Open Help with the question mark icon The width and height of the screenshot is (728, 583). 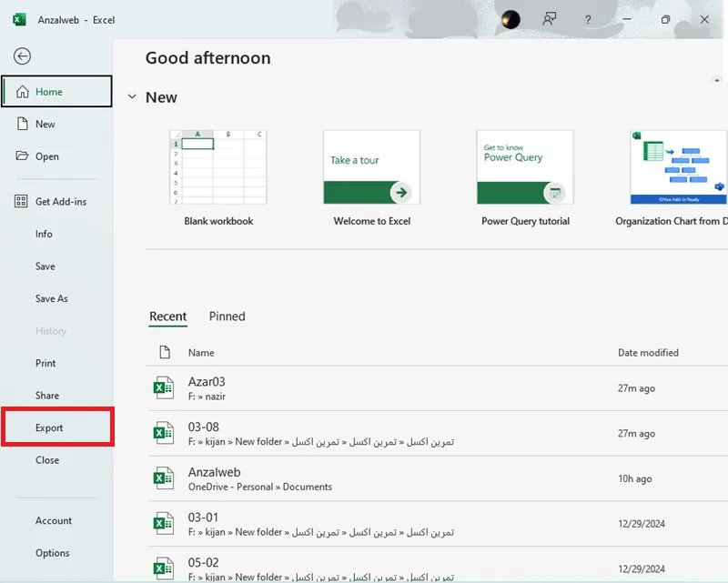pos(588,19)
